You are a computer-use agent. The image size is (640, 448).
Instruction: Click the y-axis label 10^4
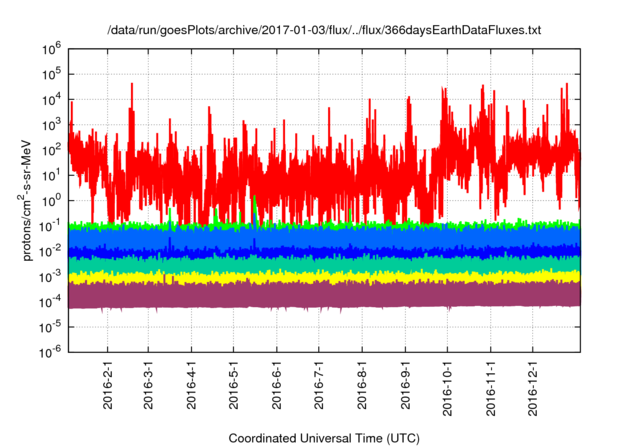click(x=51, y=100)
